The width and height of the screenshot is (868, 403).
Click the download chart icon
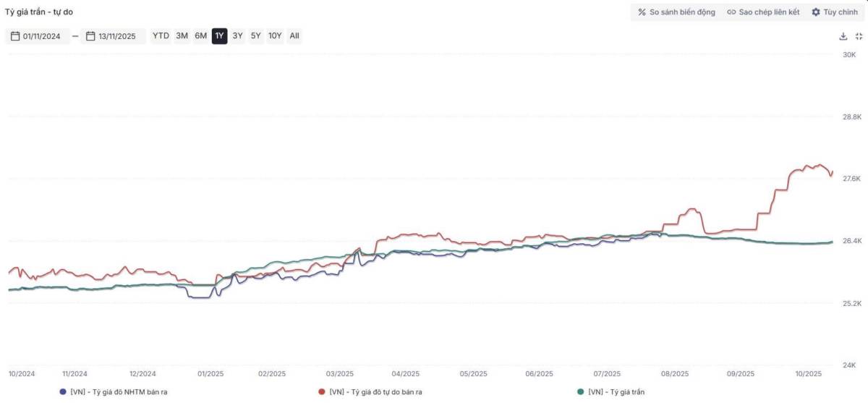point(843,36)
